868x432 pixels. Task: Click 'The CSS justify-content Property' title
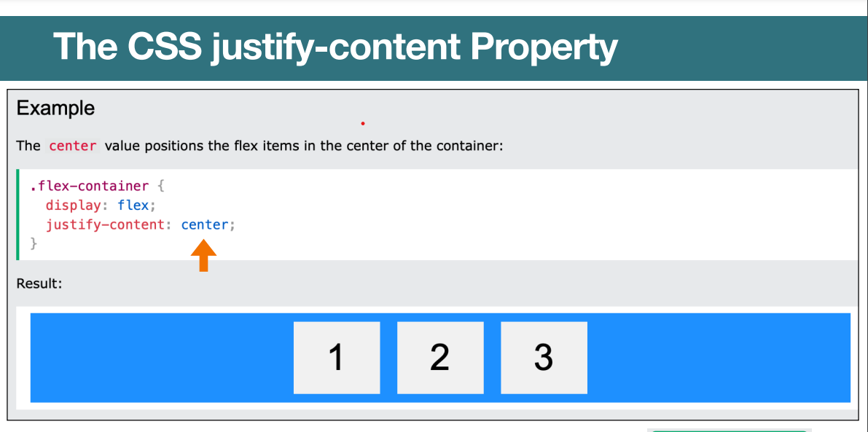click(335, 46)
